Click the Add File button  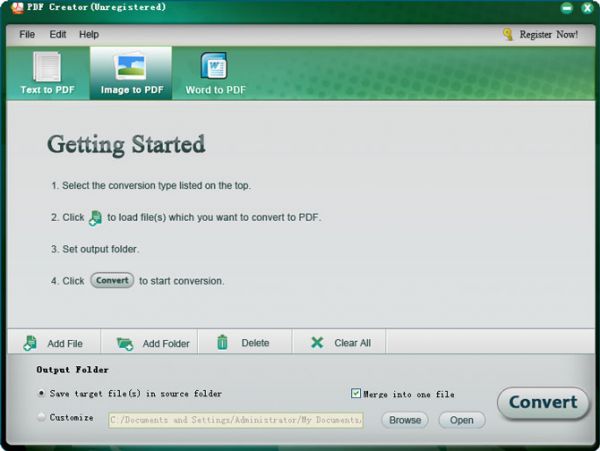(x=54, y=343)
